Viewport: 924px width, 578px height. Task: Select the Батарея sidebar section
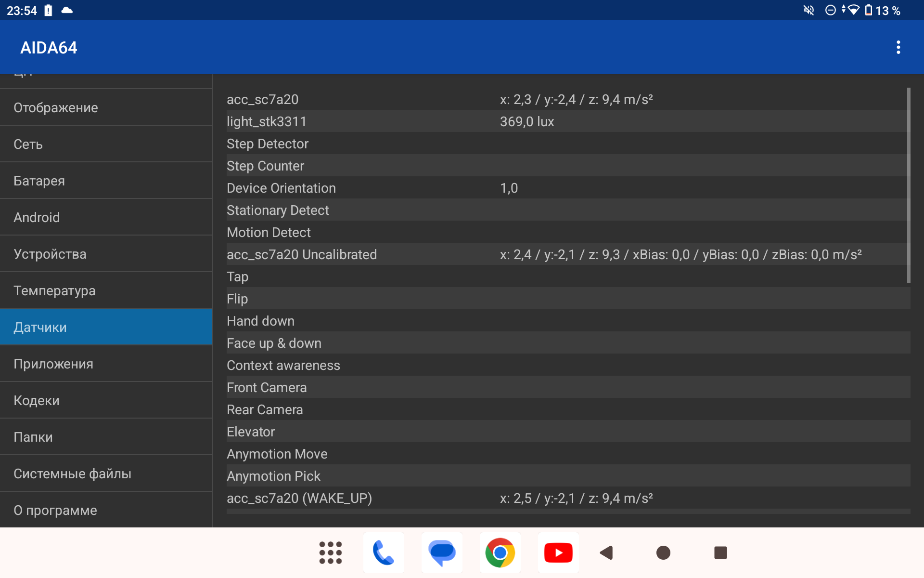pos(106,181)
